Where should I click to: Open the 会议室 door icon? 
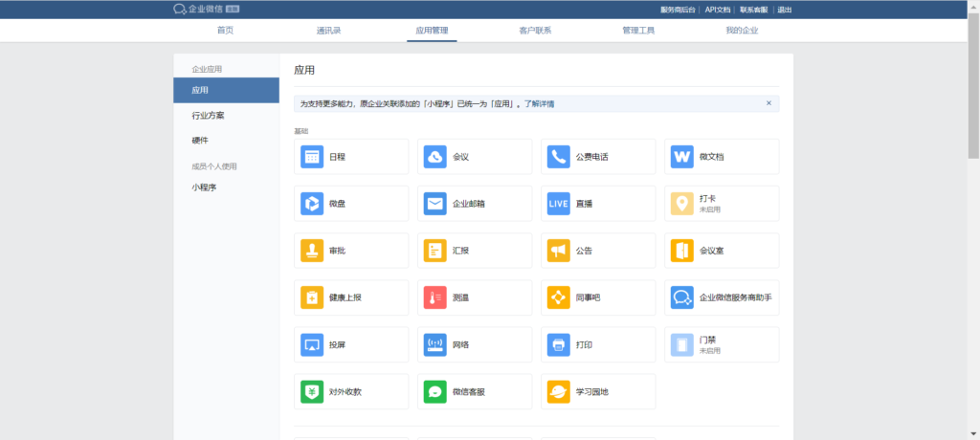pyautogui.click(x=681, y=251)
